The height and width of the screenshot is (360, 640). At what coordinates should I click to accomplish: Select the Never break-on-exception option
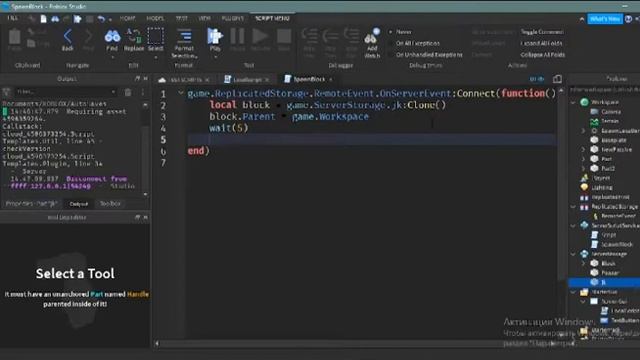click(x=400, y=32)
